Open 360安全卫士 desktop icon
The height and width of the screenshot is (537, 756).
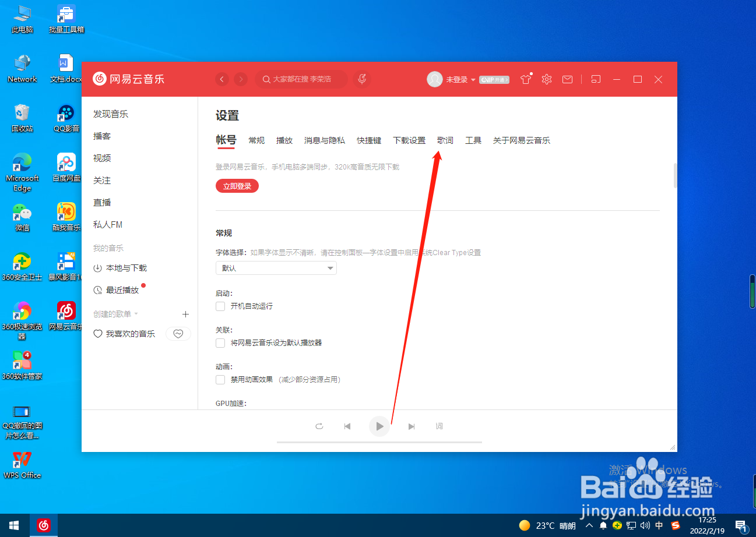(x=22, y=266)
